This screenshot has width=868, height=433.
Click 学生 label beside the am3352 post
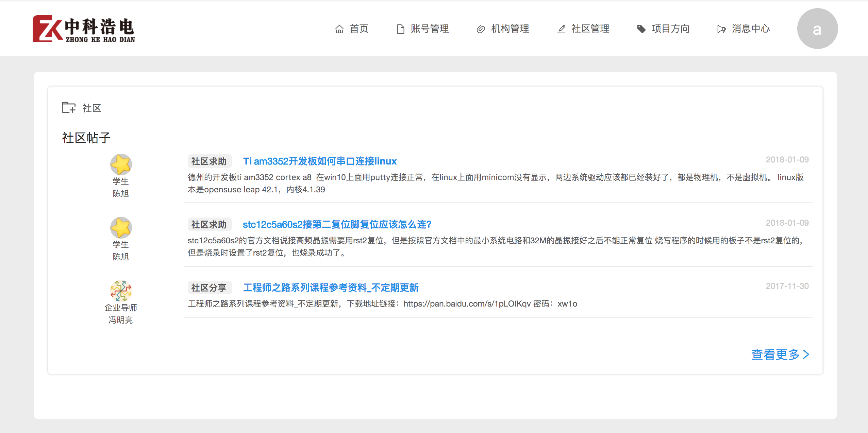click(x=121, y=181)
